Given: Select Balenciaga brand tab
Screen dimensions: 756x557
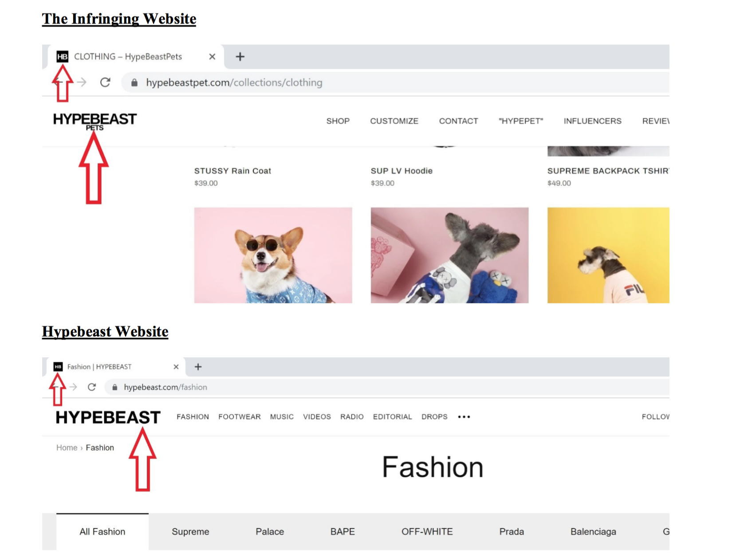Looking at the screenshot, I should point(593,532).
